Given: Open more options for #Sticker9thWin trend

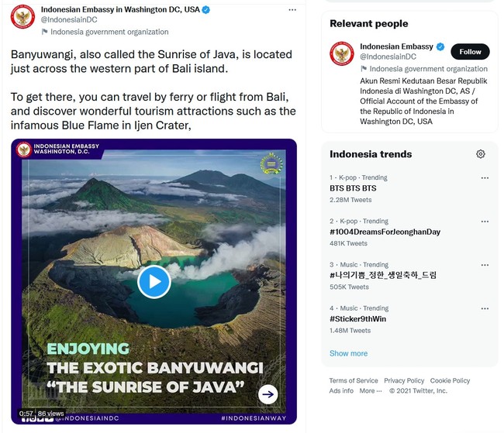Looking at the screenshot, I should click(x=485, y=308).
